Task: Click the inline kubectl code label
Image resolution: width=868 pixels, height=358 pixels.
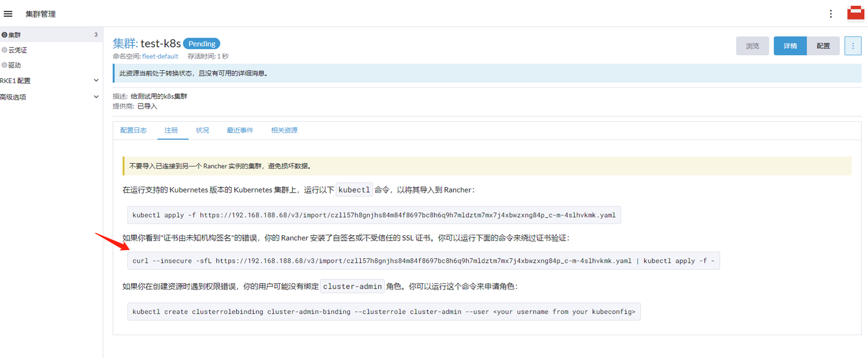Action: point(355,190)
